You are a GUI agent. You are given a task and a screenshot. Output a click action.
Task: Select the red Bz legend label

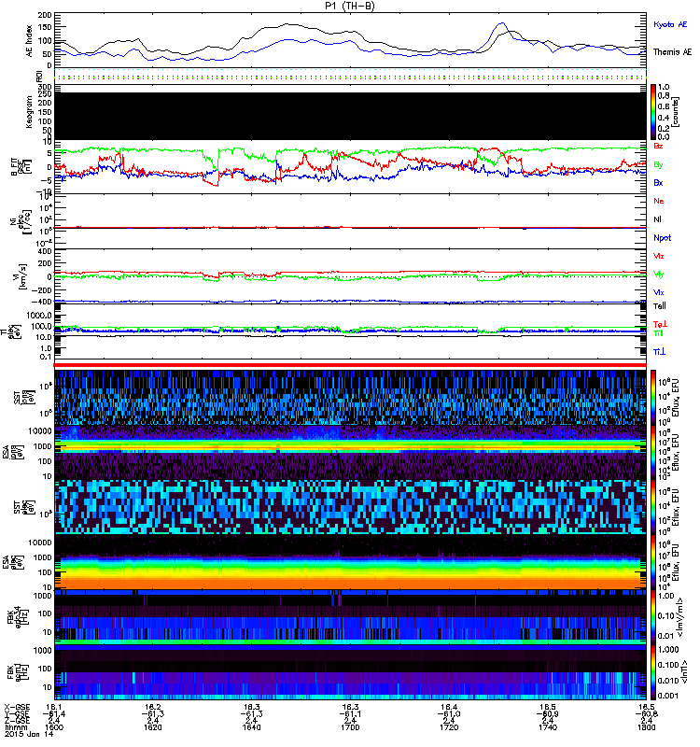(x=658, y=146)
